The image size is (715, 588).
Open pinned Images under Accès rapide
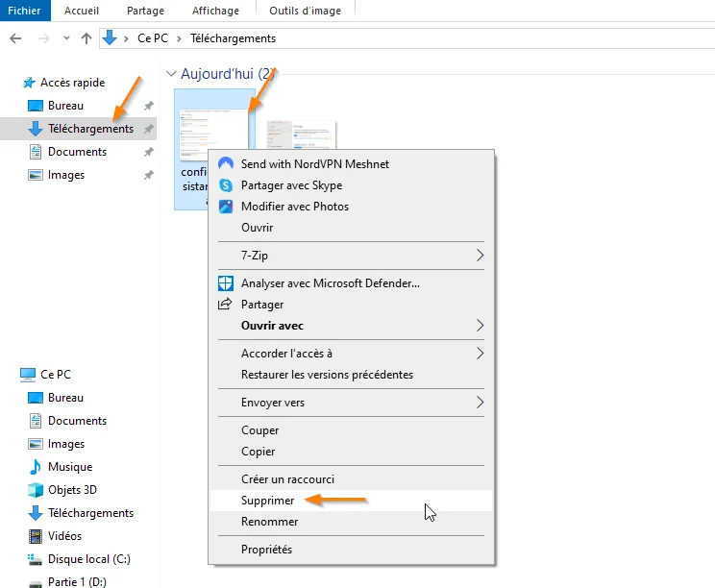[x=66, y=175]
